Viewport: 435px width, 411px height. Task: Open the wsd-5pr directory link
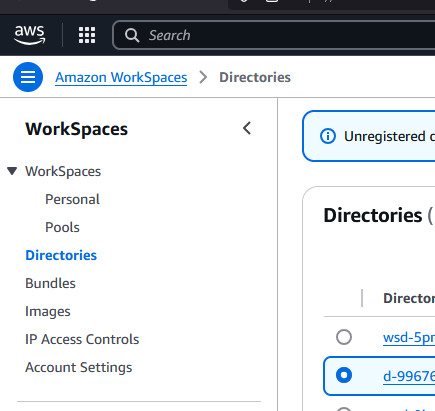coord(409,337)
